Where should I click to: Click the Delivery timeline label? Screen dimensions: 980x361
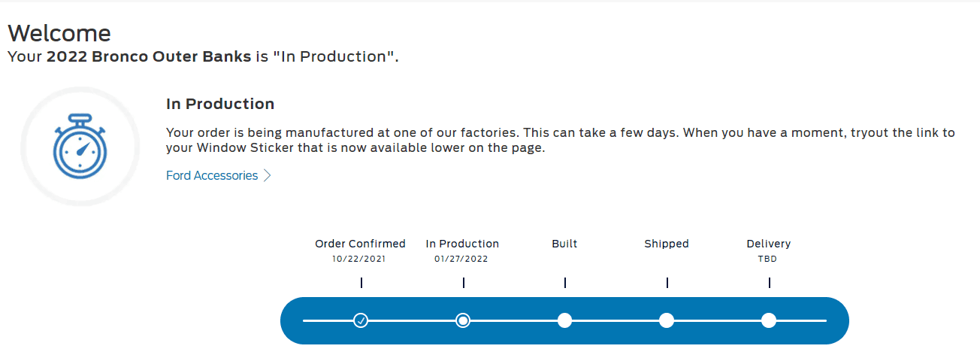[769, 244]
